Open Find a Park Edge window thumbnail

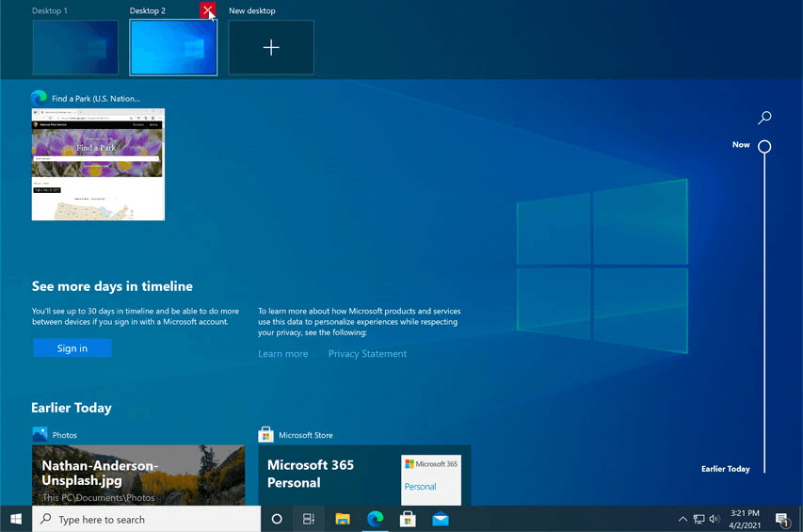pos(98,164)
